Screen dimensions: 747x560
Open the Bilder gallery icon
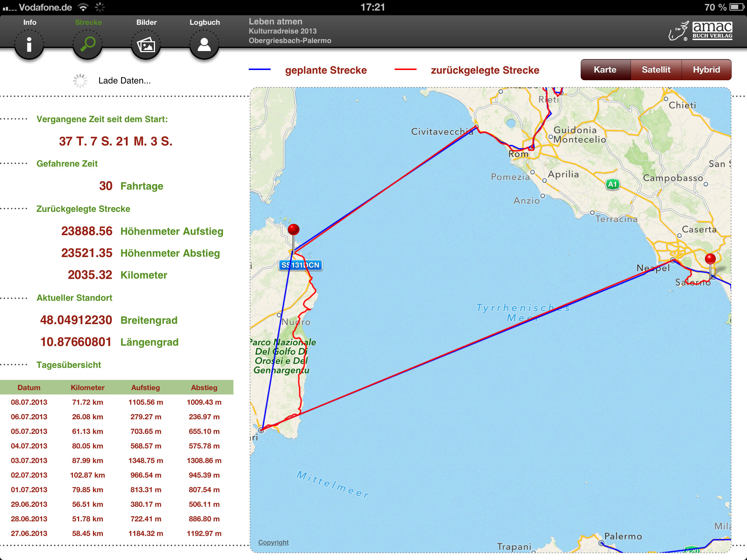click(x=146, y=45)
